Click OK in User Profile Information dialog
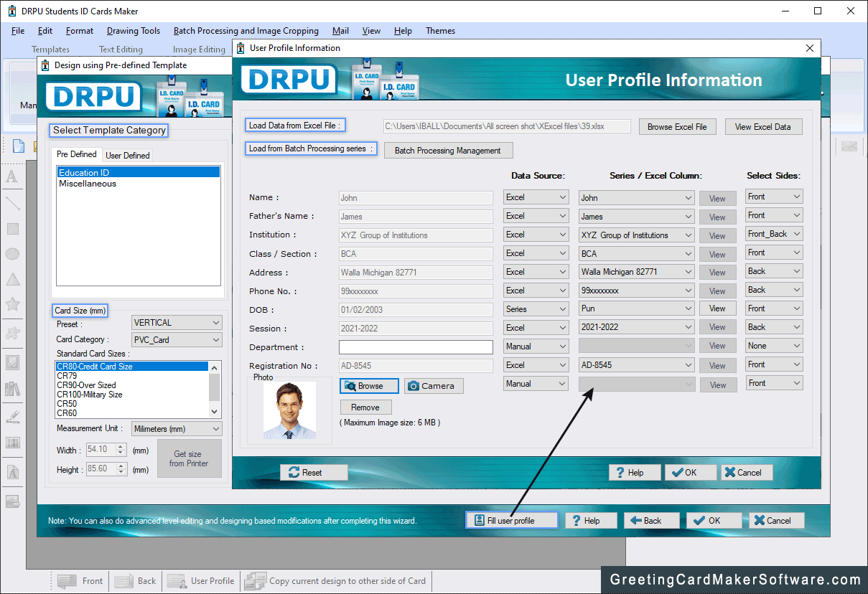The image size is (868, 594). (691, 473)
